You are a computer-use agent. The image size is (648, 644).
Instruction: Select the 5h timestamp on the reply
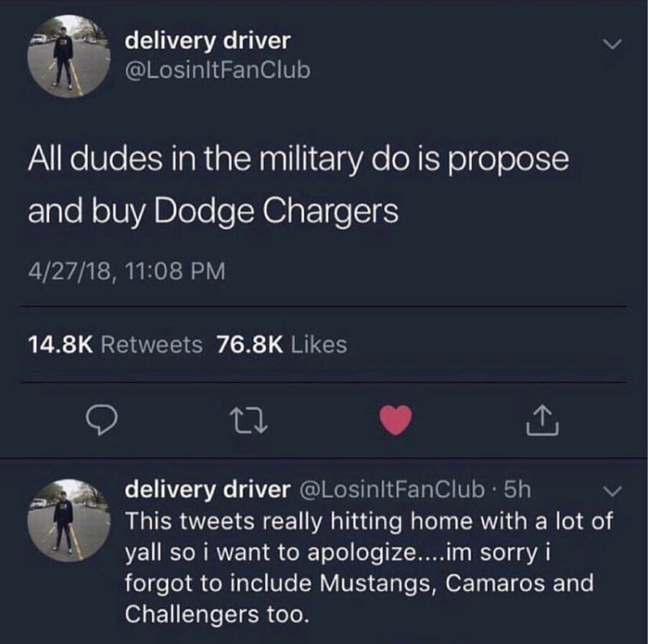518,490
